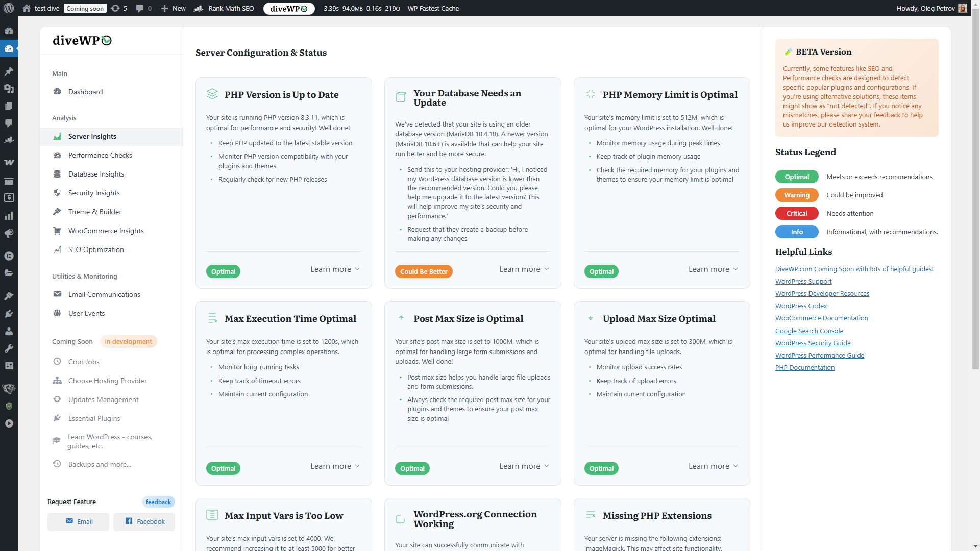Click WP Fastest Cache in admin bar

[x=433, y=8]
